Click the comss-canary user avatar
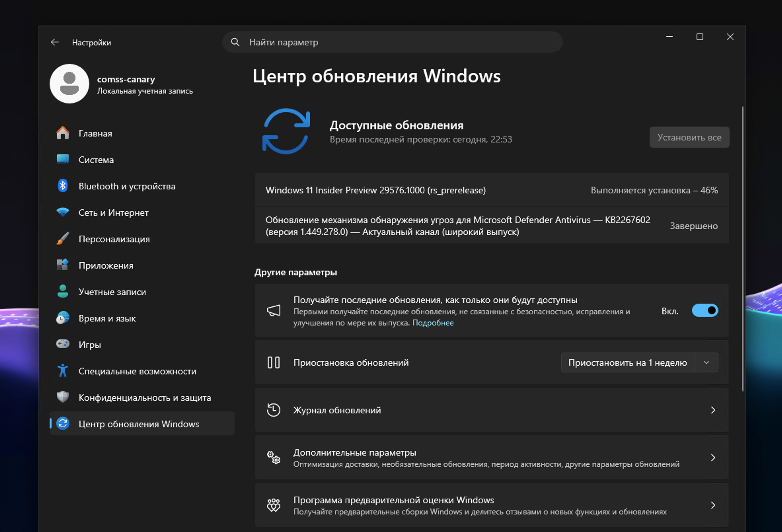This screenshot has width=782, height=532. point(69,84)
